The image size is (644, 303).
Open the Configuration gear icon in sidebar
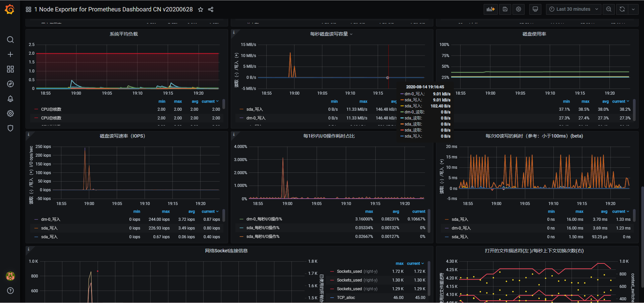(x=10, y=113)
